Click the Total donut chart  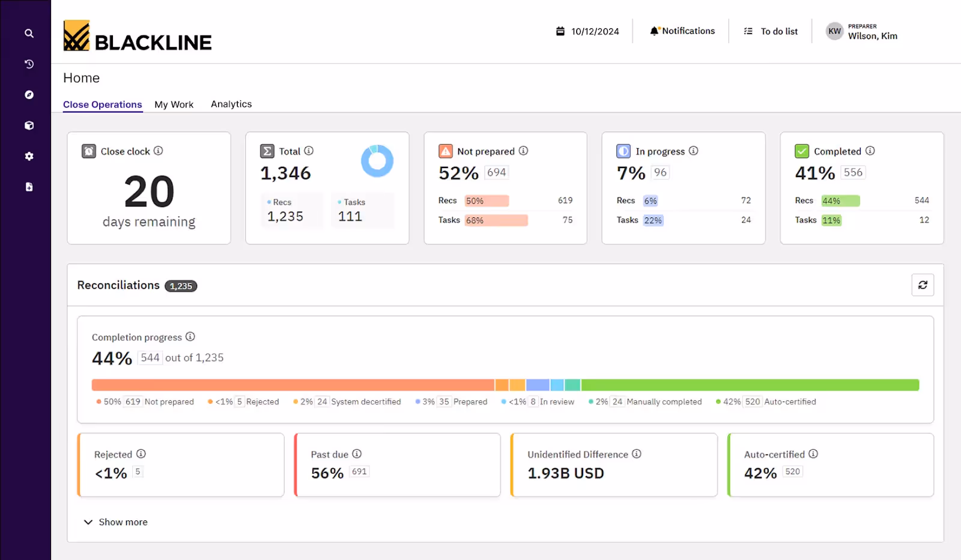point(377,160)
